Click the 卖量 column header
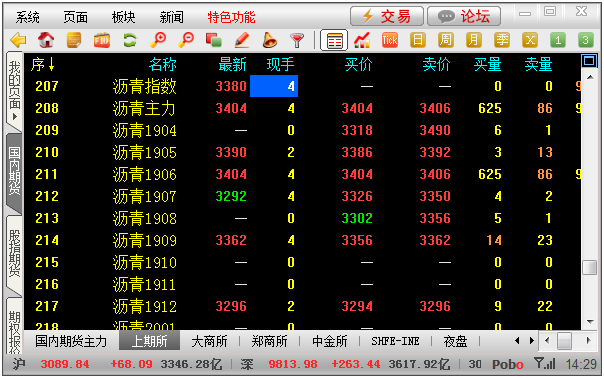The height and width of the screenshot is (378, 604). coord(538,64)
